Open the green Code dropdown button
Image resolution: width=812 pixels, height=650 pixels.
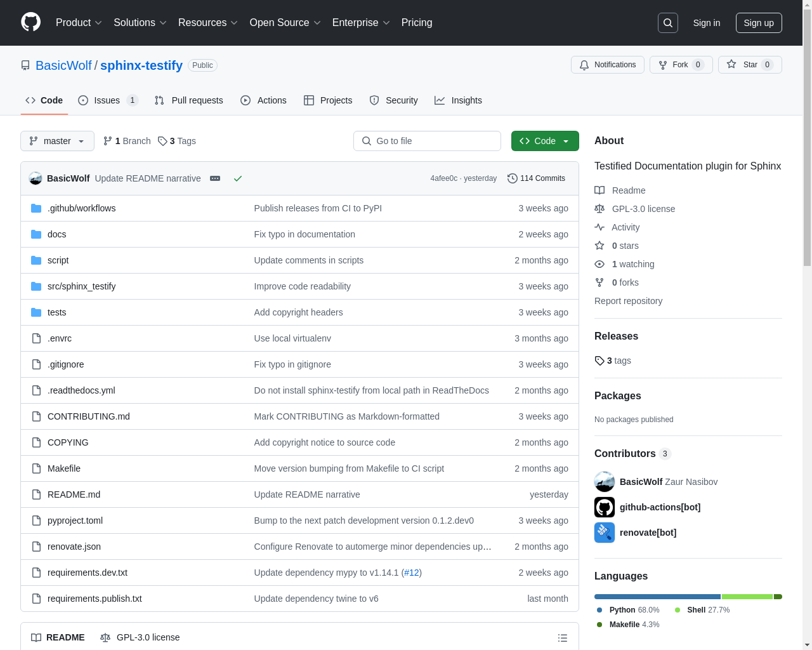pyautogui.click(x=545, y=141)
